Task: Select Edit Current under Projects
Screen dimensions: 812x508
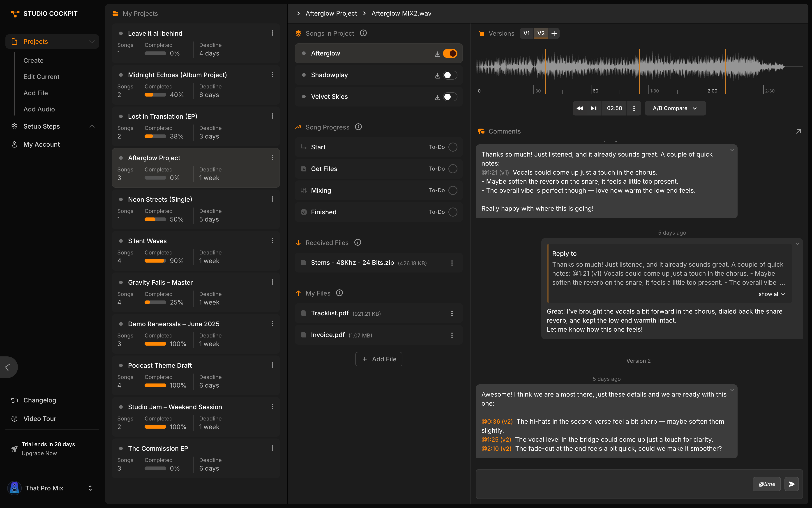Action: pos(41,77)
